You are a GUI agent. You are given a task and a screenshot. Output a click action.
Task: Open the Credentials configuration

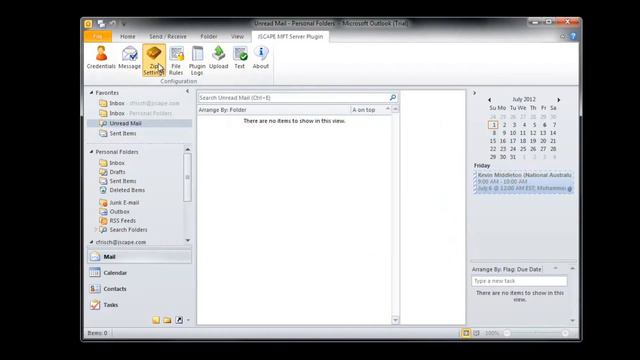point(101,58)
